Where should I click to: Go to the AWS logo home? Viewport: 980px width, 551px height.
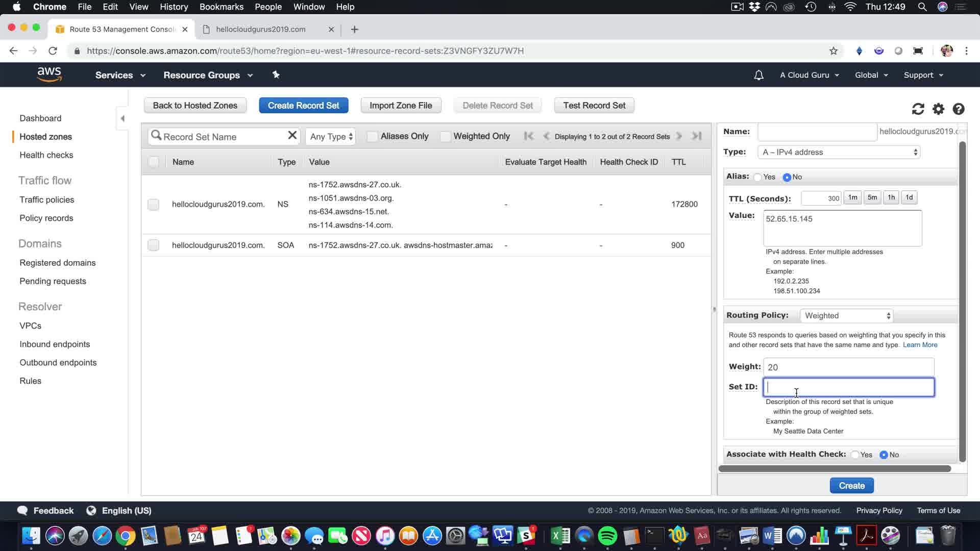50,74
